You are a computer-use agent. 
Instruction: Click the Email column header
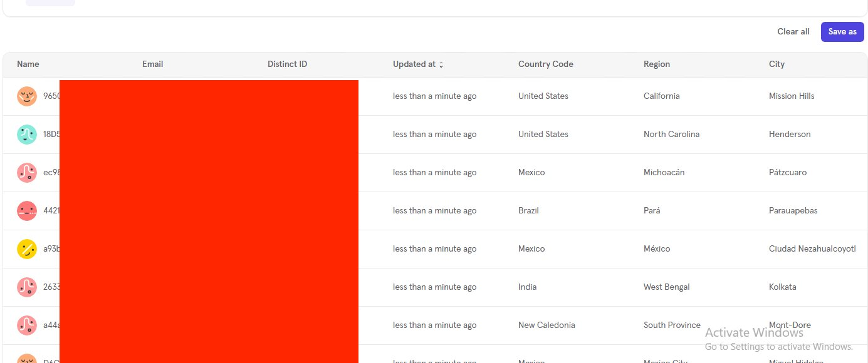click(x=152, y=64)
